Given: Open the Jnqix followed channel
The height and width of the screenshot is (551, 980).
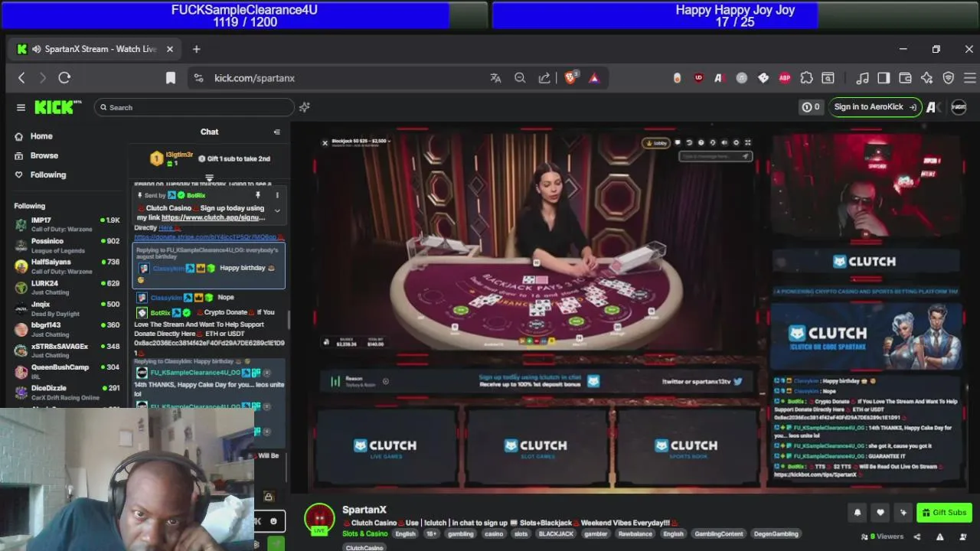Looking at the screenshot, I should (x=67, y=308).
